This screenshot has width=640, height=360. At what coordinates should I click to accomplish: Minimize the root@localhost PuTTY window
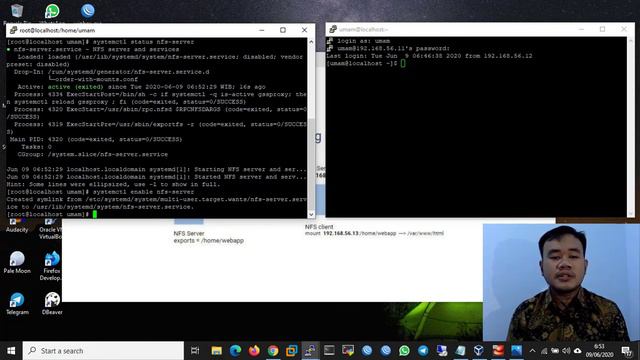(x=262, y=30)
